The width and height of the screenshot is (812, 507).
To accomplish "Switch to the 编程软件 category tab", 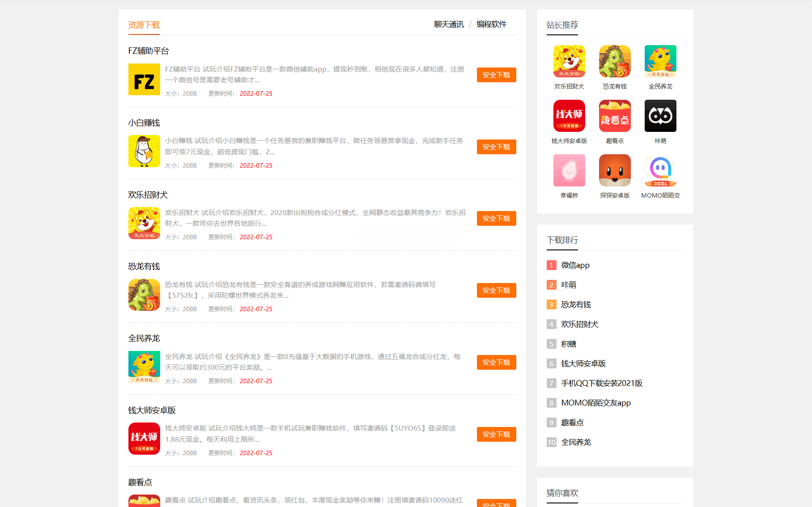I will click(491, 24).
